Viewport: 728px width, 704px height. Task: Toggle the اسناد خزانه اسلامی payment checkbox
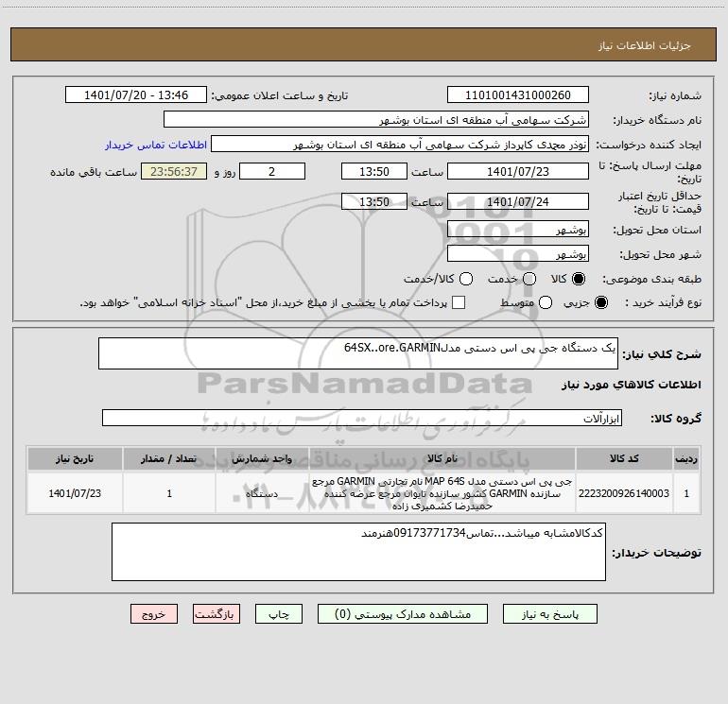pos(459,302)
